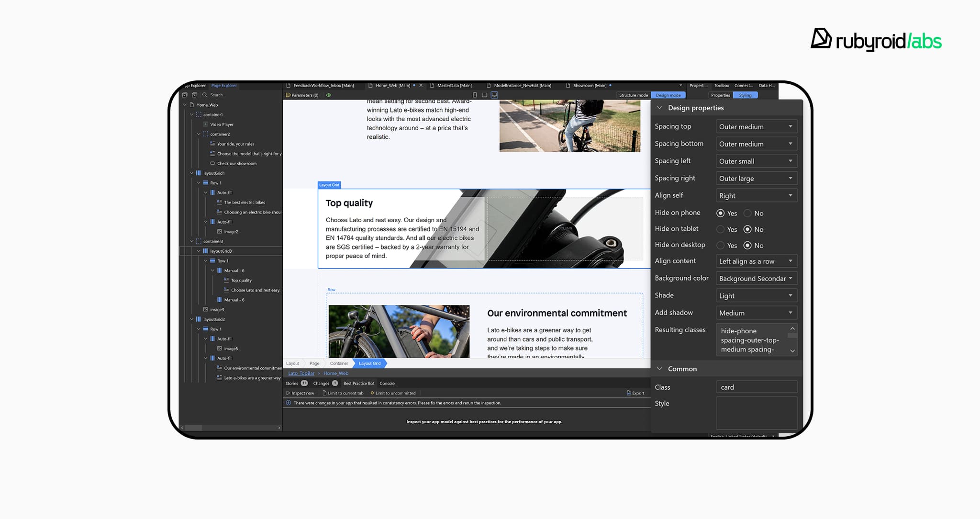
Task: Click the layoutGrid1 grid icon in tree
Action: (199, 173)
